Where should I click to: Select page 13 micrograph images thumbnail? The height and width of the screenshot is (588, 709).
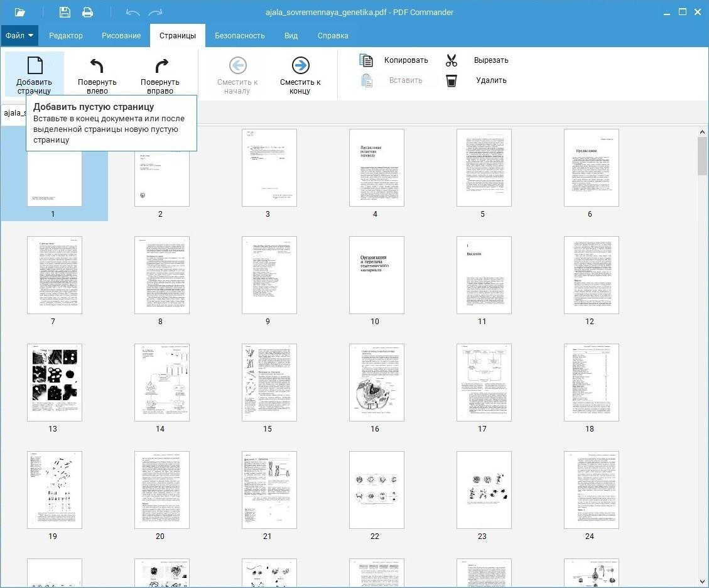click(x=54, y=382)
